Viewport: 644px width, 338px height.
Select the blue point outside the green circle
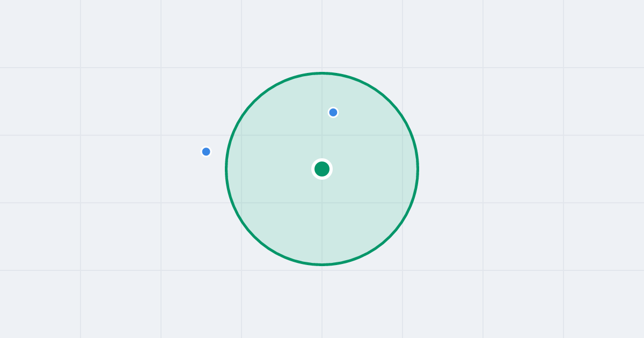click(206, 152)
